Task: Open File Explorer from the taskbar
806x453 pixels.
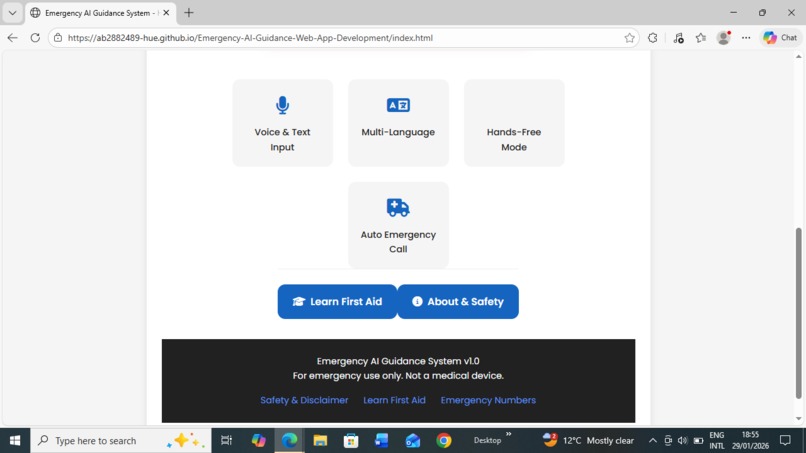Action: 320,441
